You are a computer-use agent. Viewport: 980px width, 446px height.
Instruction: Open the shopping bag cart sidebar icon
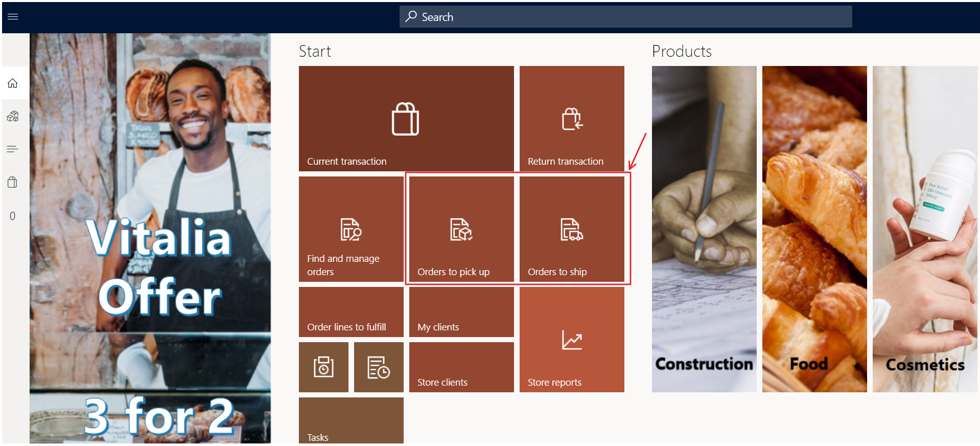coord(13,182)
